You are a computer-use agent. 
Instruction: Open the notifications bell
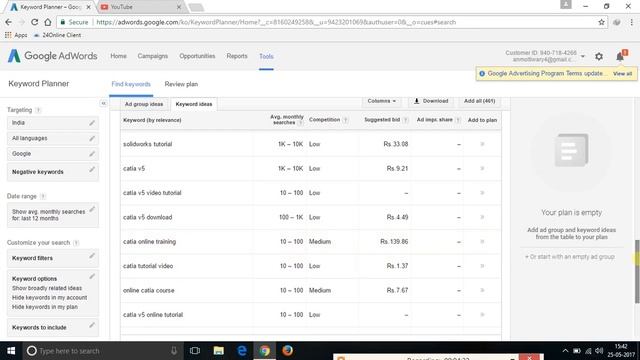coord(620,56)
